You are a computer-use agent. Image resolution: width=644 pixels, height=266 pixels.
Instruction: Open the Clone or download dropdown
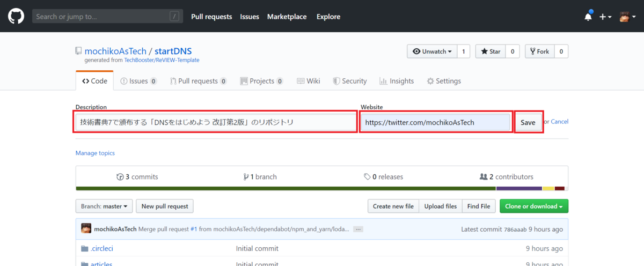[534, 206]
